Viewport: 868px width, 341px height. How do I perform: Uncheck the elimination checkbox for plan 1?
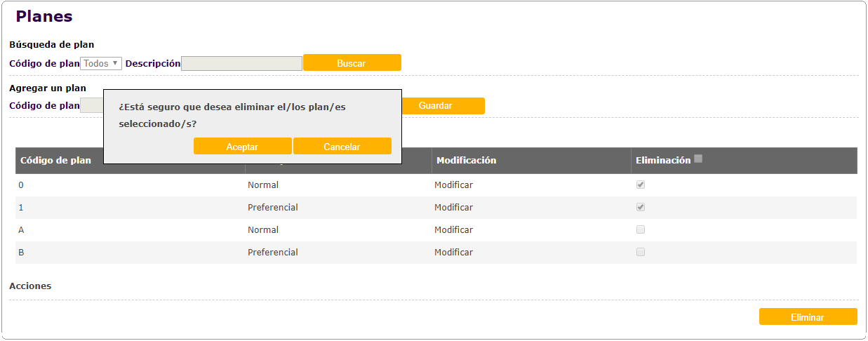(x=641, y=207)
